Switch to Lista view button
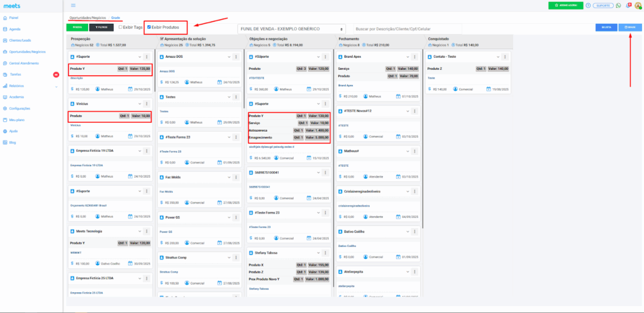644x313 pixels. coord(606,28)
